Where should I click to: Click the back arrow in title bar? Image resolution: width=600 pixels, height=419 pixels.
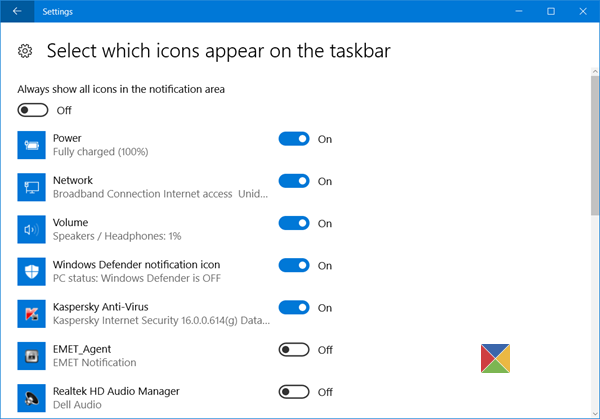pyautogui.click(x=17, y=11)
